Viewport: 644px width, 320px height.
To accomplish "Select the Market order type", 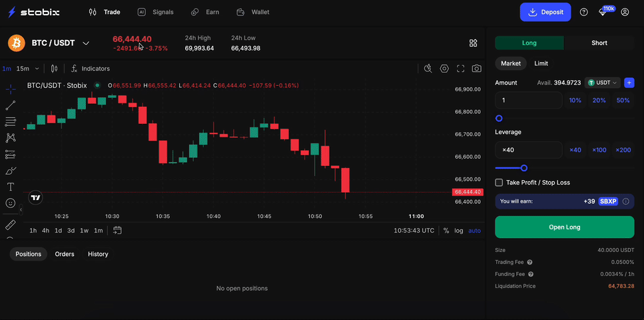I will click(511, 63).
